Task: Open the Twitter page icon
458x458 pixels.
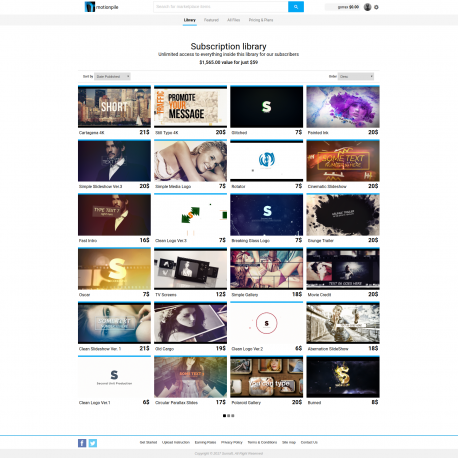Action: coord(93,443)
